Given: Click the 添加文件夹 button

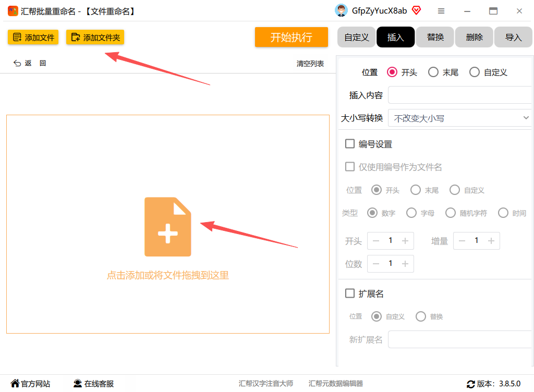Looking at the screenshot, I should coord(95,37).
